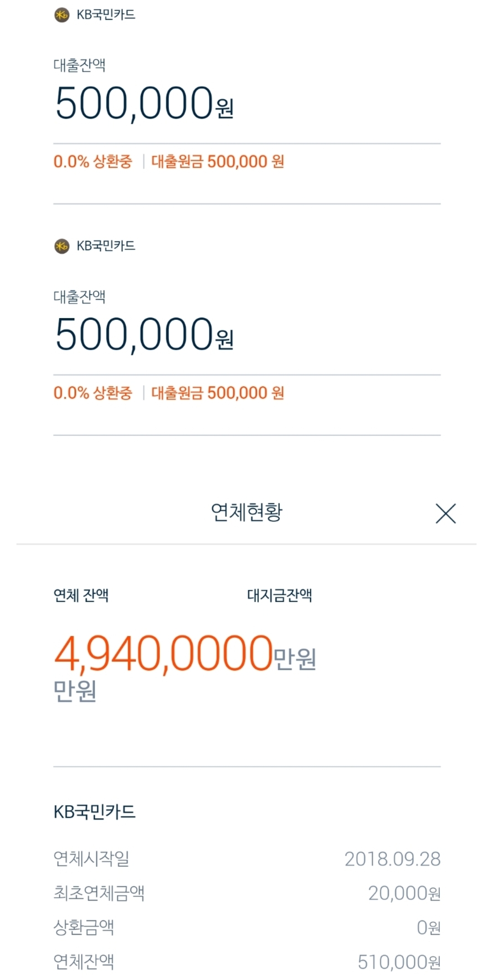Tap the orange 4,940,0000 overdue amount
Image resolution: width=493 pixels, height=980 pixels.
163,654
